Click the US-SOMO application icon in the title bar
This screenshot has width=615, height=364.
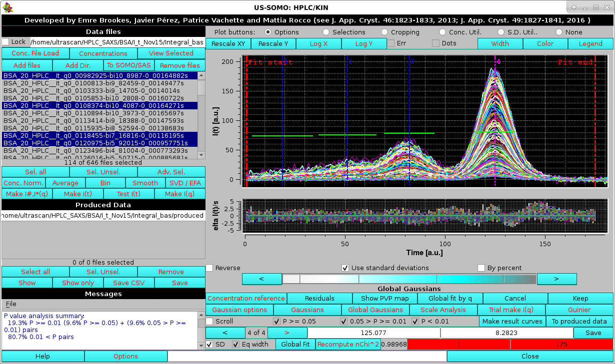click(7, 7)
